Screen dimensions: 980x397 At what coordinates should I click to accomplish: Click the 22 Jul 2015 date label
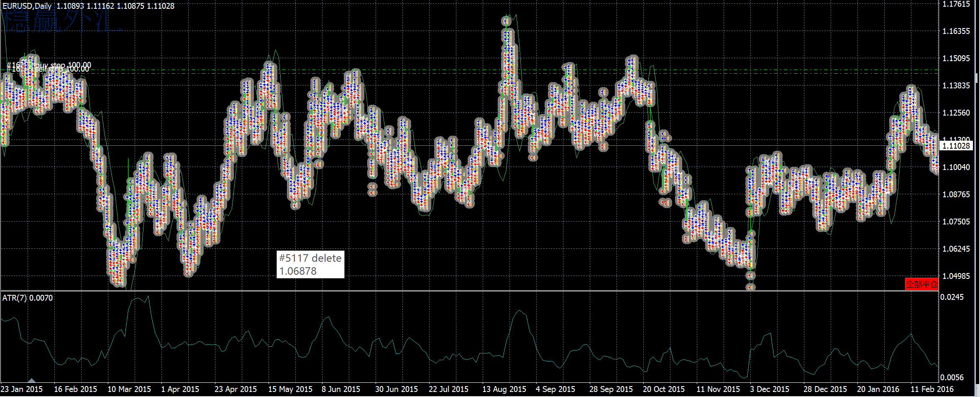tap(449, 389)
